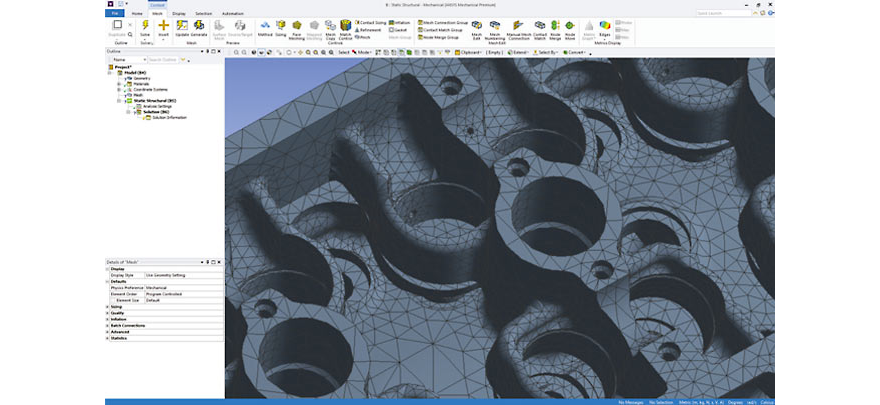The width and height of the screenshot is (880, 405).
Task: Click Refinement in Controls group
Action: point(368,30)
